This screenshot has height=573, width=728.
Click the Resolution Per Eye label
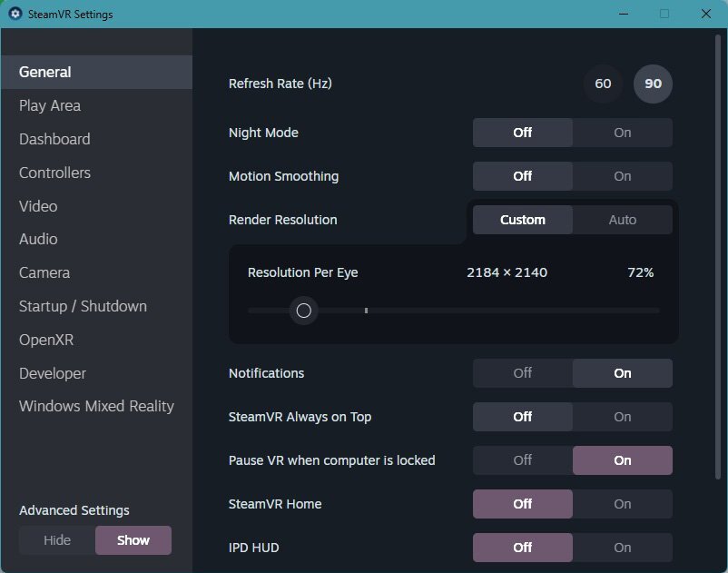coord(302,272)
